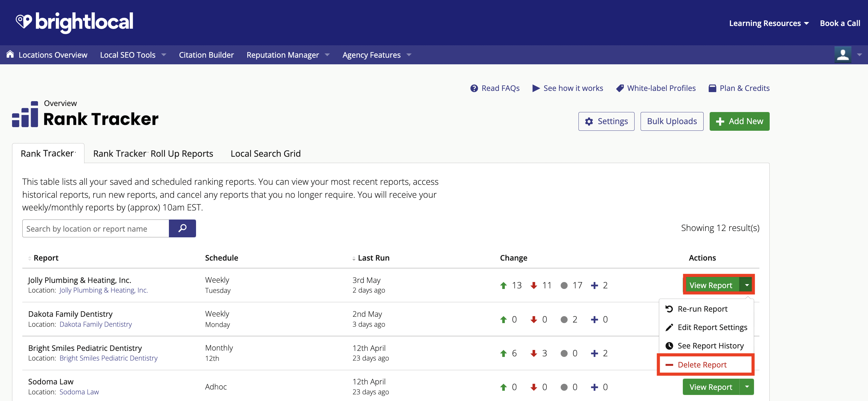This screenshot has height=401, width=868.
Task: Click the play icon for See how it works
Action: [536, 88]
